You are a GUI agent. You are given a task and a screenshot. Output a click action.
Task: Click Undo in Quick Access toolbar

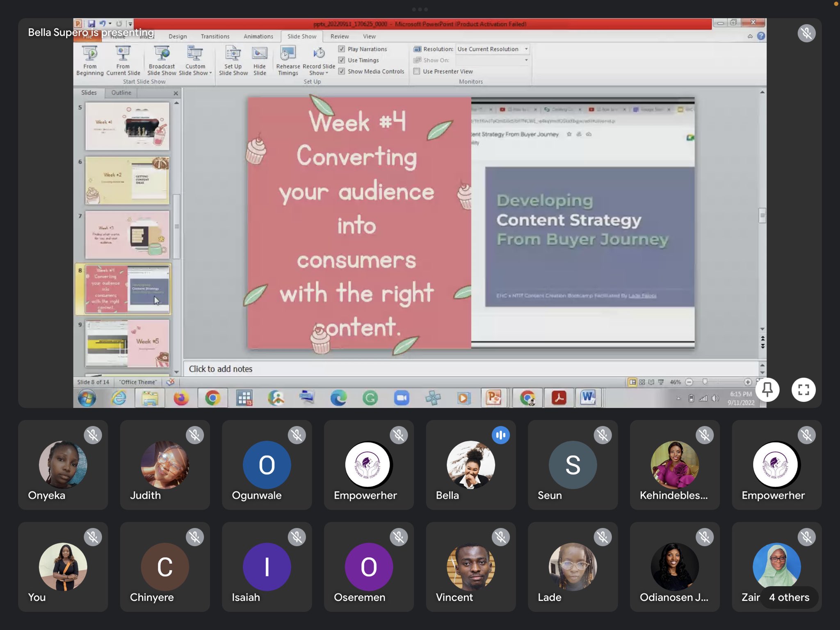tap(103, 24)
